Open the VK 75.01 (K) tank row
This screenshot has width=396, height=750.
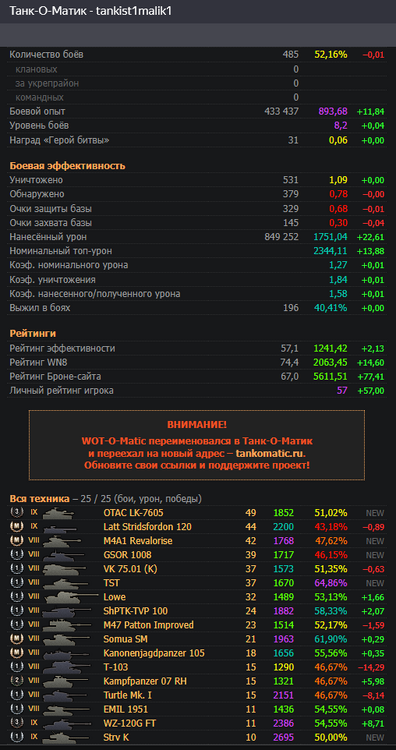click(x=198, y=569)
